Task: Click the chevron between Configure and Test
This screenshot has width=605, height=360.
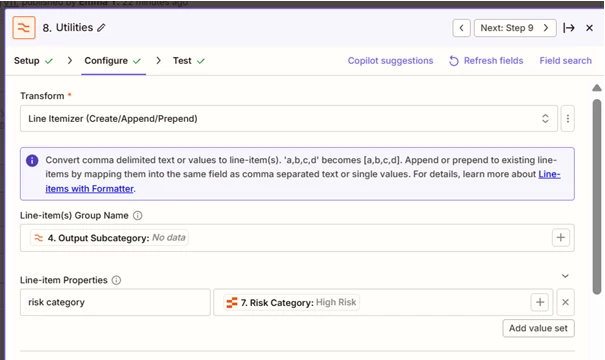Action: 158,61
